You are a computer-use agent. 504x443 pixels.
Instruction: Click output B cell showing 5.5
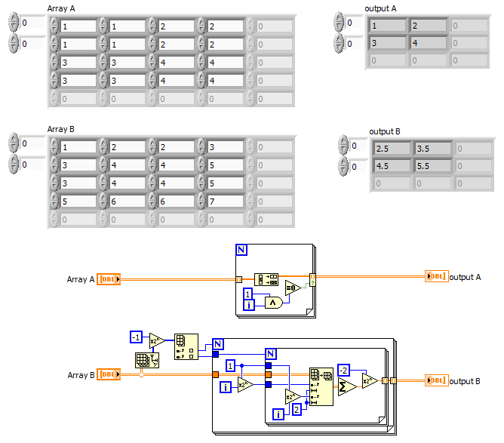point(432,166)
